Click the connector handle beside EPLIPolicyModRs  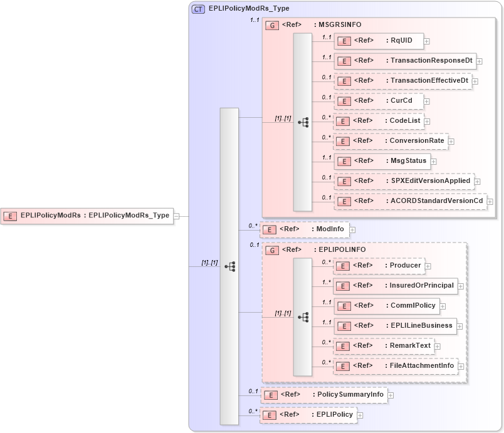[x=176, y=216]
